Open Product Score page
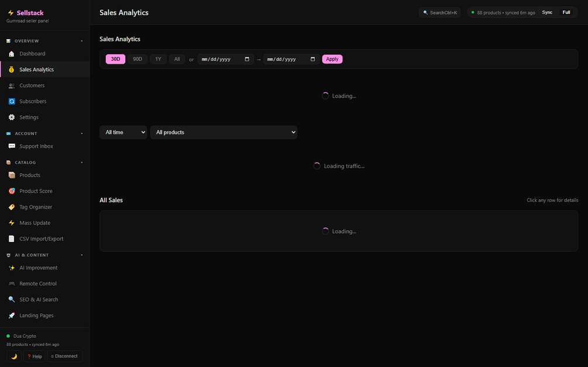Viewport: 588px width, 367px height. 44,191
